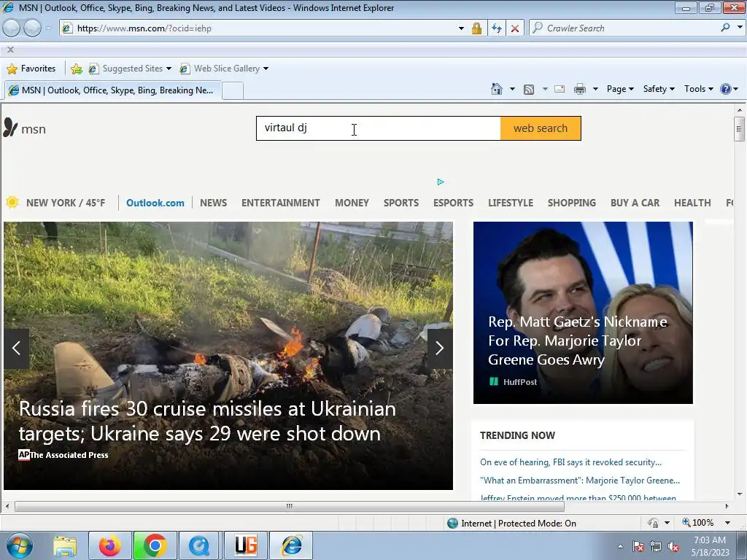Image resolution: width=747 pixels, height=560 pixels.
Task: Launch Firefox from the taskbar
Action: [109, 545]
